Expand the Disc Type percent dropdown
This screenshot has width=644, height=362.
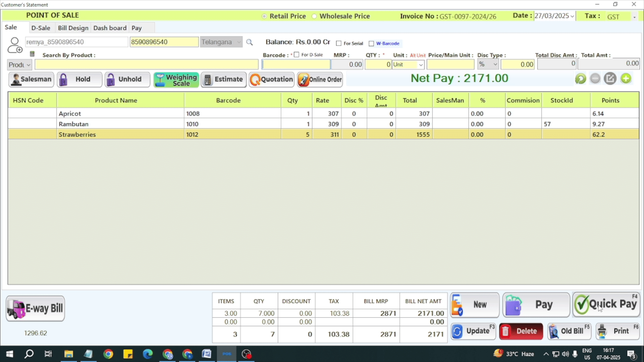(x=495, y=64)
